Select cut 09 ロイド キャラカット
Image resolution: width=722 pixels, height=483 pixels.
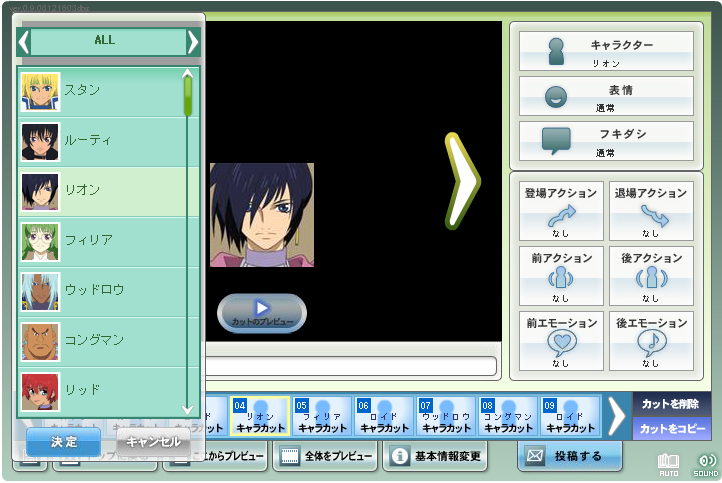(570, 416)
